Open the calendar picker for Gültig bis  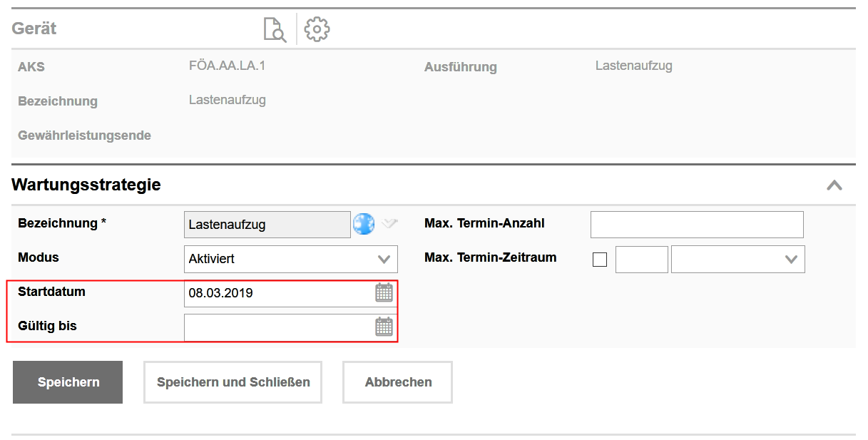(384, 327)
